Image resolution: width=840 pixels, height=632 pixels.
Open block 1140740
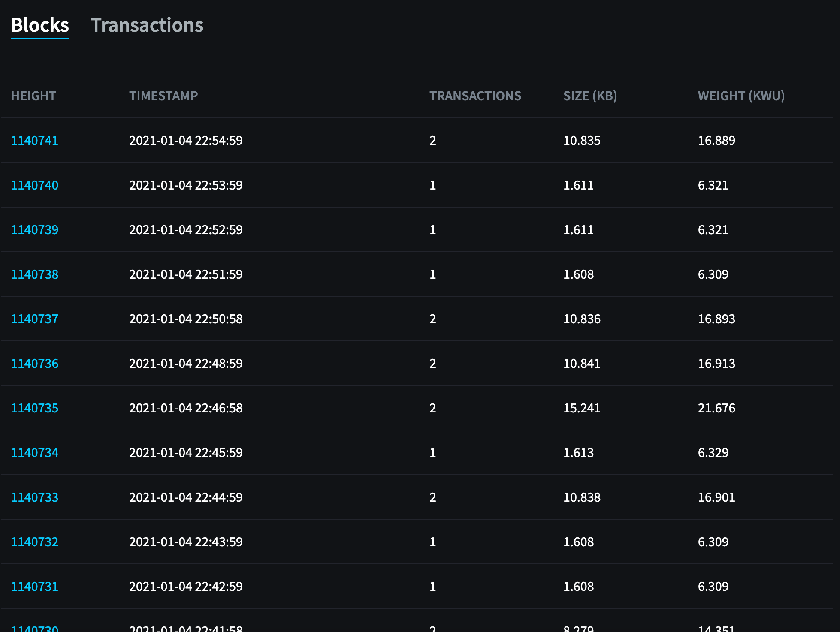pyautogui.click(x=34, y=185)
